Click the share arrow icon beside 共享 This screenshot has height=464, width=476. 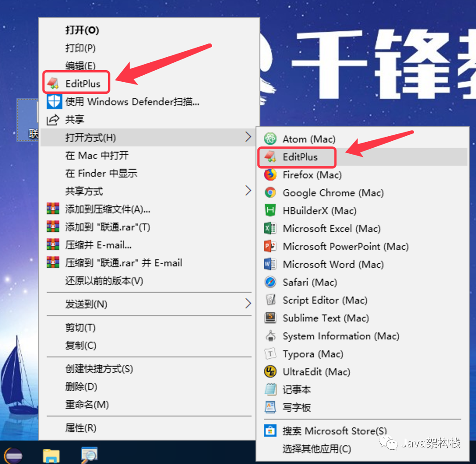coord(53,120)
